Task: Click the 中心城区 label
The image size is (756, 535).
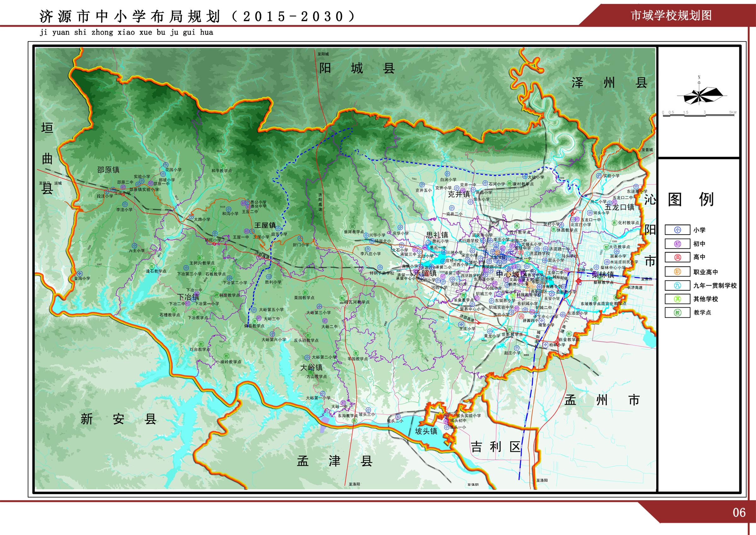Action: point(512,274)
